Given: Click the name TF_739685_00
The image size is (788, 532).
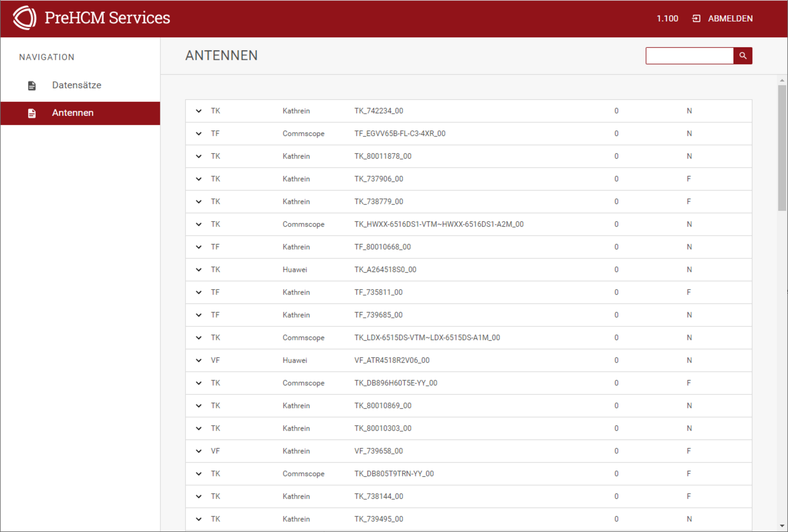Looking at the screenshot, I should tap(379, 315).
